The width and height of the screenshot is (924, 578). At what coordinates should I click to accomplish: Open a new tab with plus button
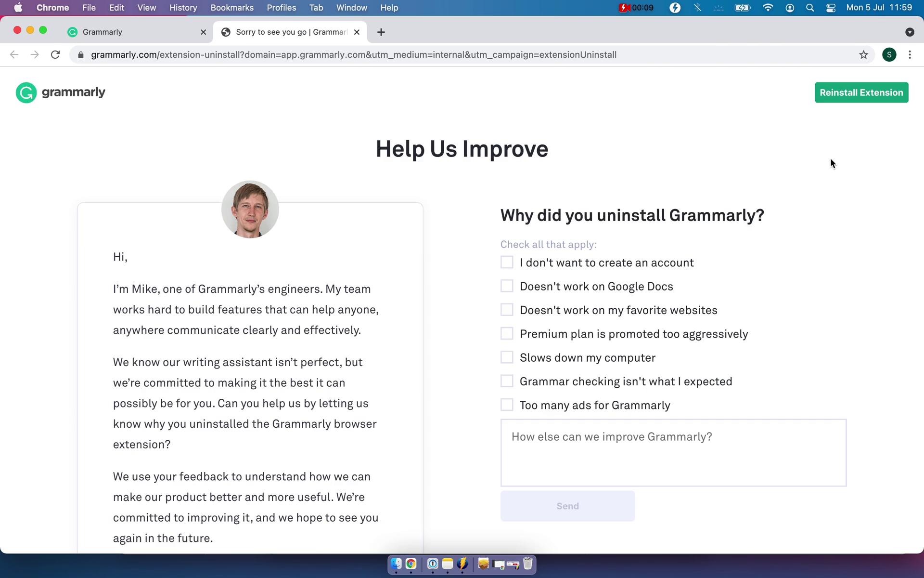click(x=381, y=32)
